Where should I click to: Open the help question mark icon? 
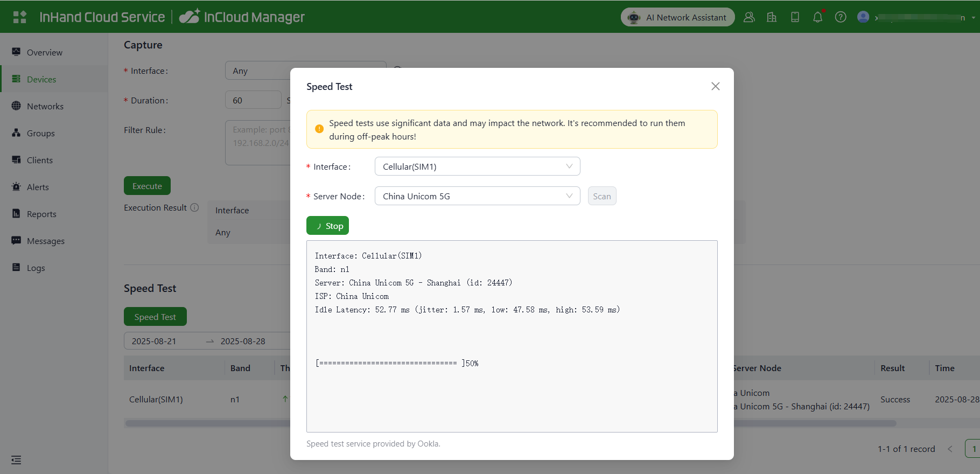tap(840, 17)
